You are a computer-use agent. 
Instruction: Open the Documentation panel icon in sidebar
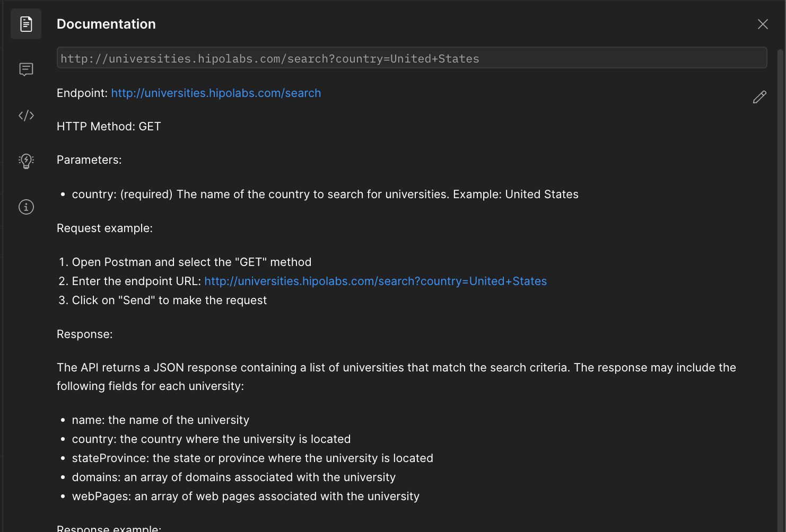click(26, 24)
